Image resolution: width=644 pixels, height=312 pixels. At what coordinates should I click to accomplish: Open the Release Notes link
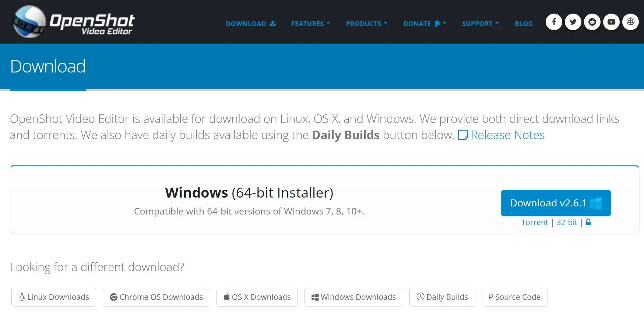tap(501, 135)
